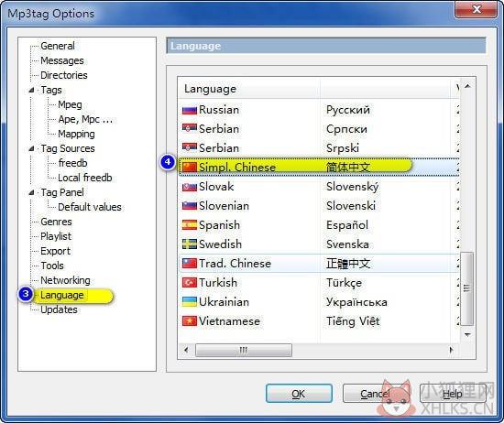Select the Mpeg tags page
This screenshot has width=504, height=423.
(x=70, y=104)
